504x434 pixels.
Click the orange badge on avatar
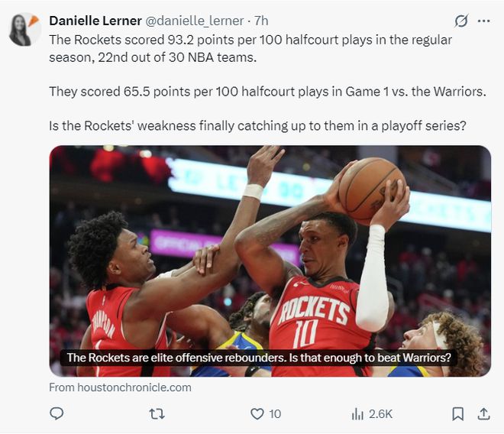click(x=34, y=21)
